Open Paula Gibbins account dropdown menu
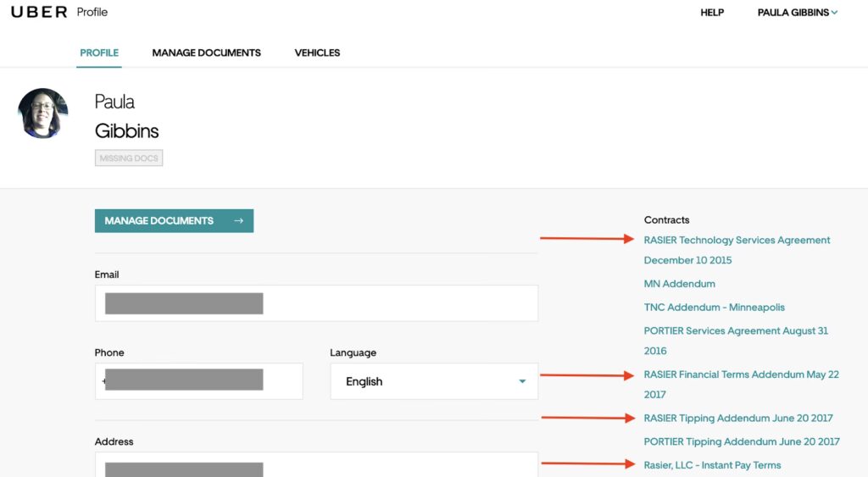 point(797,13)
